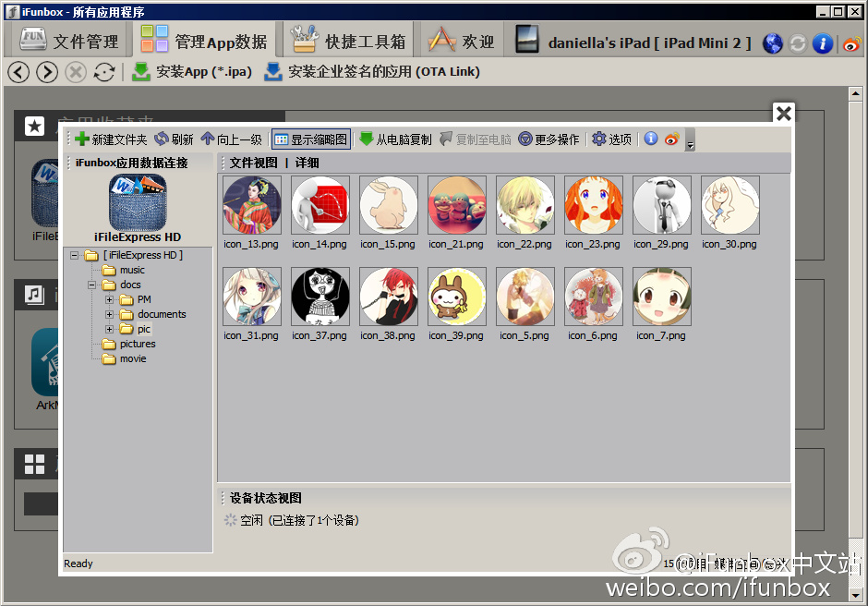Select thumbnail icon_5.png
The height and width of the screenshot is (606, 868).
click(x=525, y=297)
